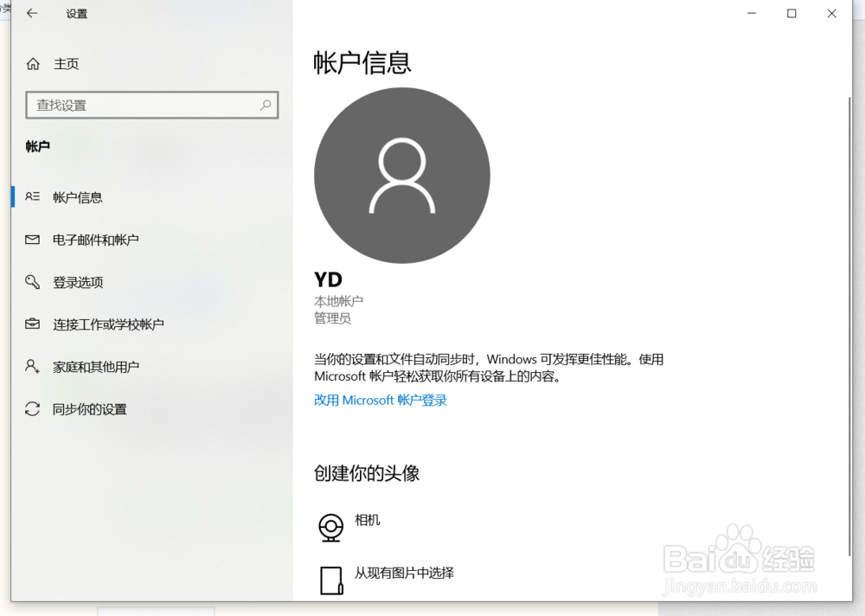Viewport: 865px width, 616px height.
Task: Click the YD account name
Action: 328,279
